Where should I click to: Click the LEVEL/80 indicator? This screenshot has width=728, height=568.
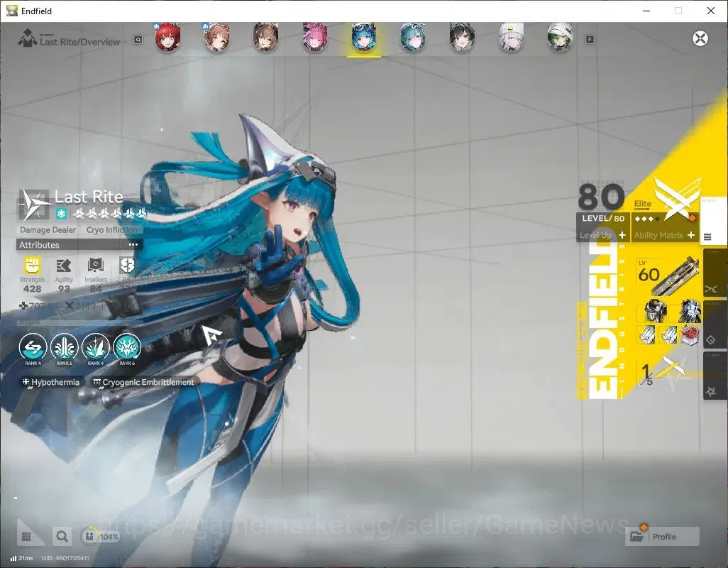[603, 218]
